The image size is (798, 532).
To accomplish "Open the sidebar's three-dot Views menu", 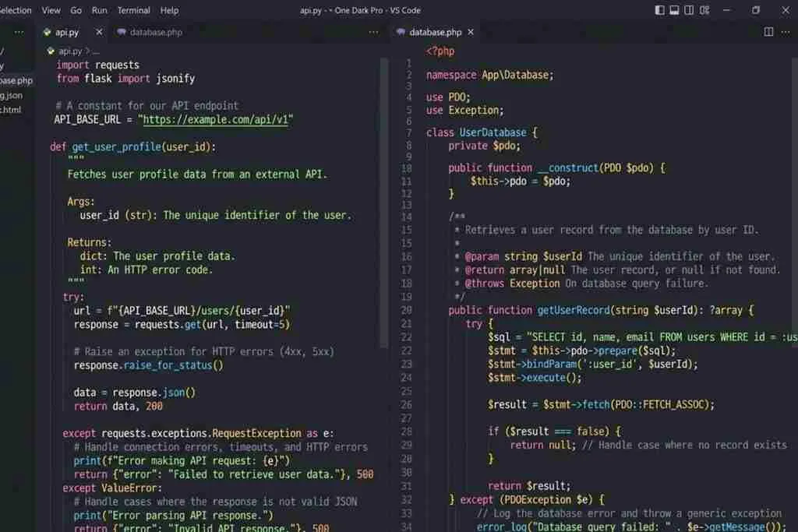I will 19,32.
